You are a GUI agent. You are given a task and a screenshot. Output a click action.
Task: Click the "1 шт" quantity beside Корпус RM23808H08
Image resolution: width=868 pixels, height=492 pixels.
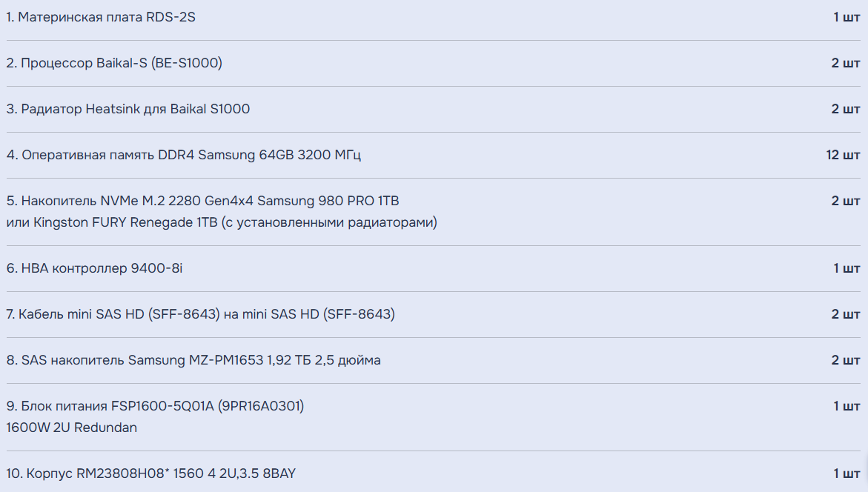[x=847, y=473]
